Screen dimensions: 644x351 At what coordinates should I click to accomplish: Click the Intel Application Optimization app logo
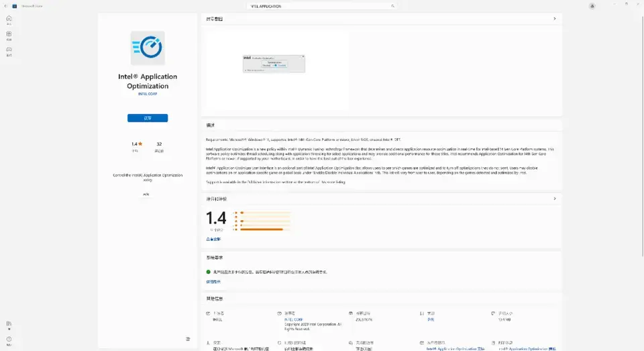148,48
